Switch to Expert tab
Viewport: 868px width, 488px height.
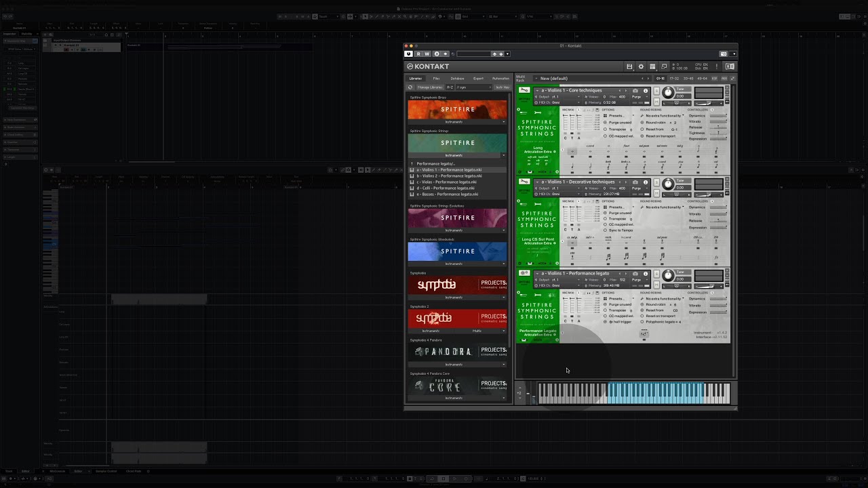[x=478, y=79]
